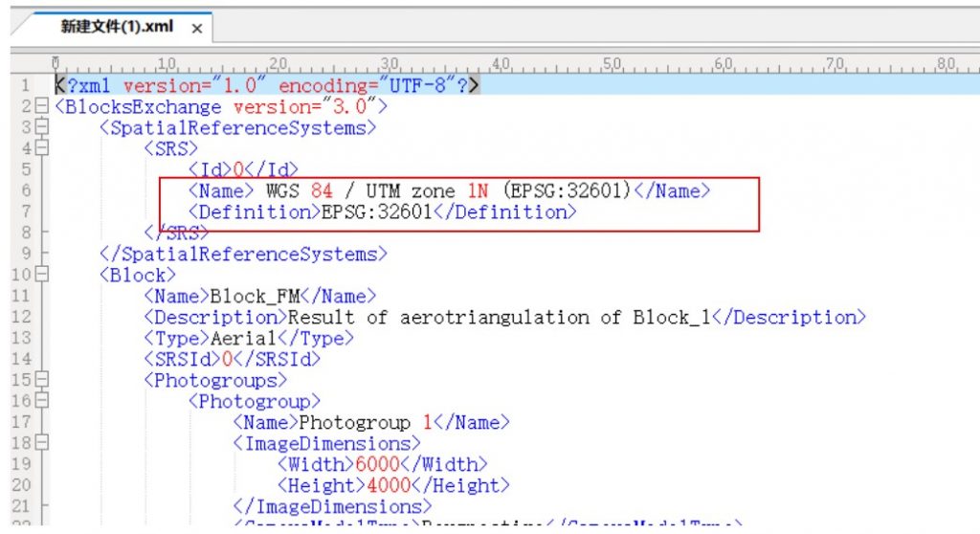Collapse the Photogroup fold on line 16
Screen dimensions: 980x534
click(41, 401)
